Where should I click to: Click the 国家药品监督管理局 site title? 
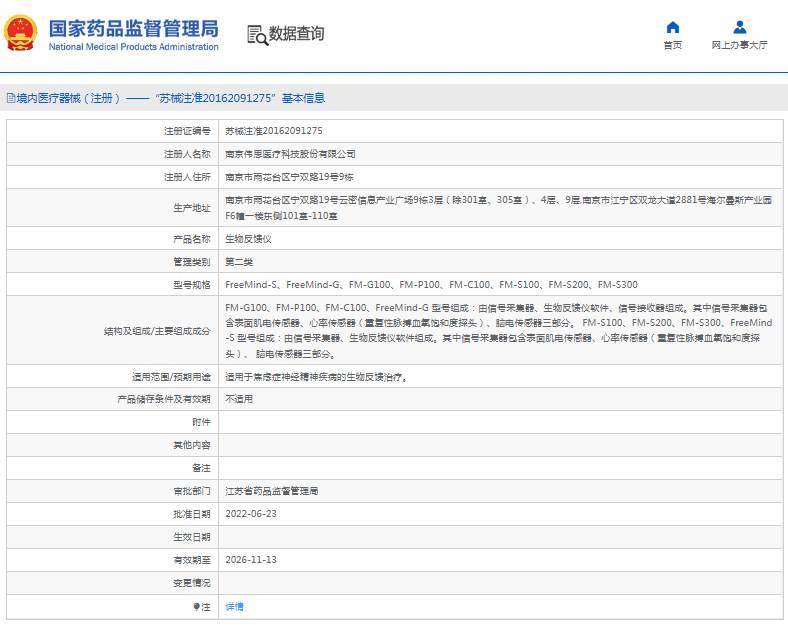pyautogui.click(x=133, y=27)
